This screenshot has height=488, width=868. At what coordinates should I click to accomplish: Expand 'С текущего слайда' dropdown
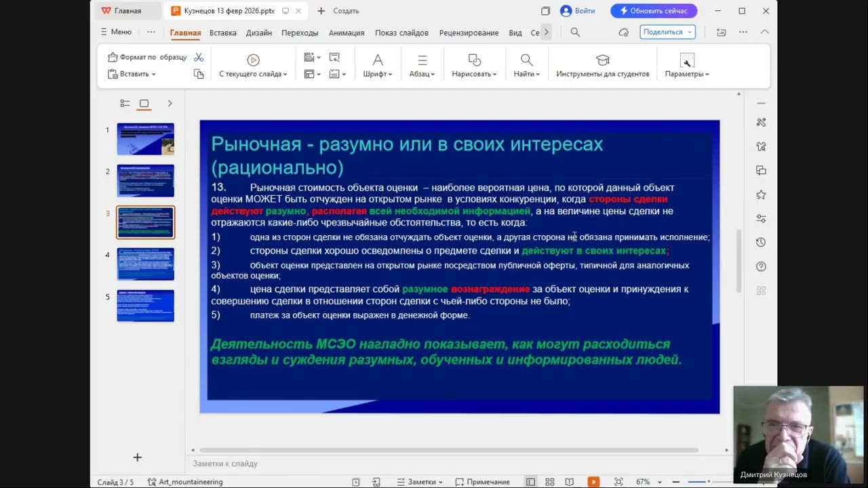[x=253, y=74]
